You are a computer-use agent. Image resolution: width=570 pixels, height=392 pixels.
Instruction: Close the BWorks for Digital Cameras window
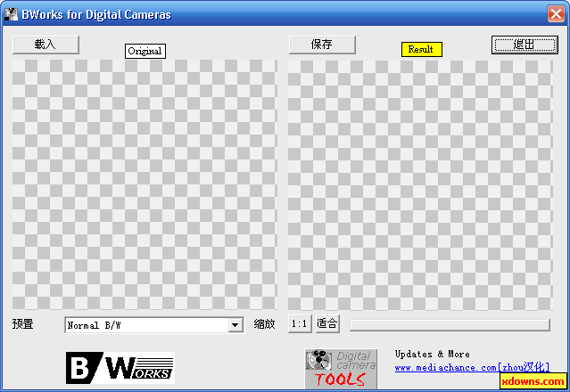[x=556, y=14]
